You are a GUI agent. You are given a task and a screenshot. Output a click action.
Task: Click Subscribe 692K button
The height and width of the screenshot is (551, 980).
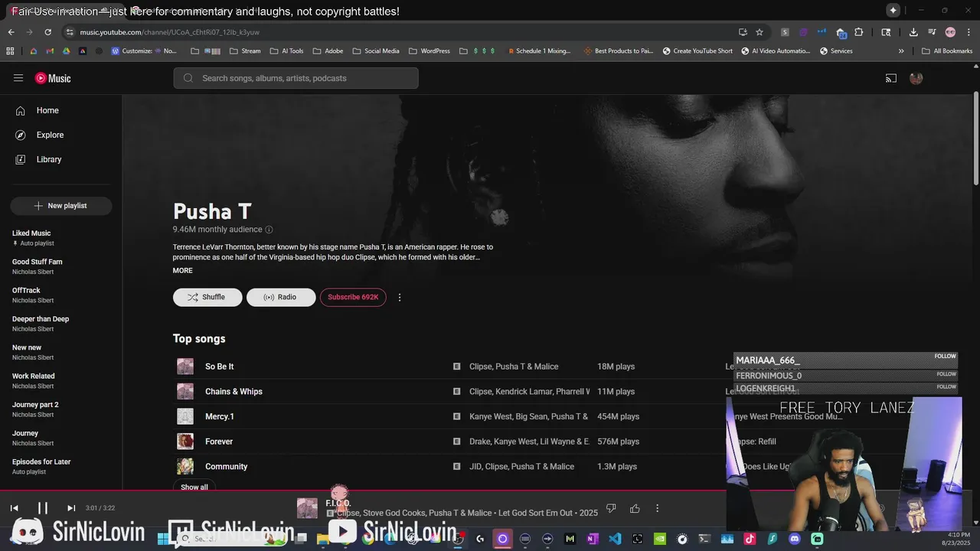[x=353, y=297]
